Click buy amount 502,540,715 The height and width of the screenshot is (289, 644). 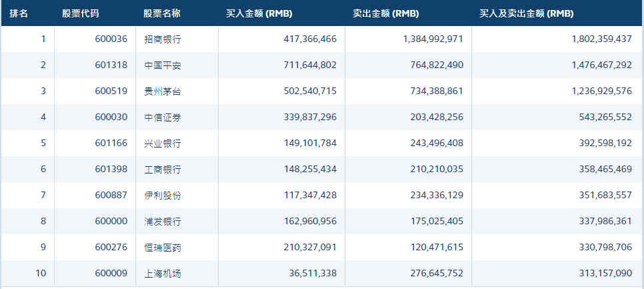310,91
